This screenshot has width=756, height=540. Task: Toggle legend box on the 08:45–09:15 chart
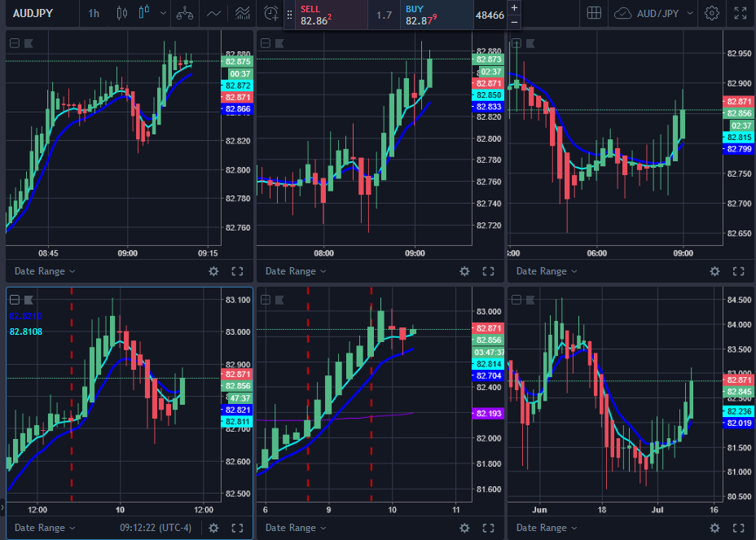15,43
